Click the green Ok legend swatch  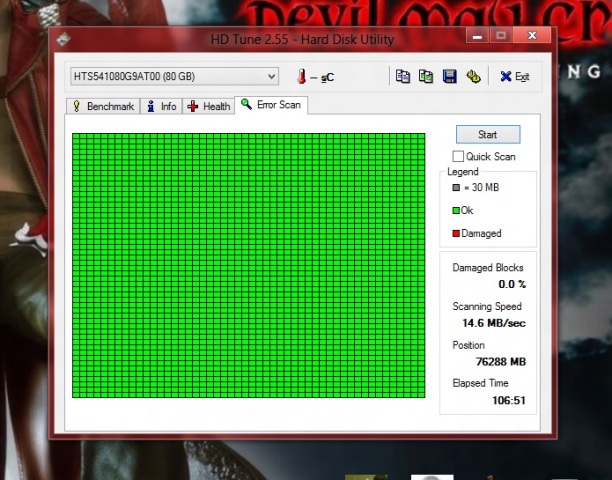coord(456,210)
